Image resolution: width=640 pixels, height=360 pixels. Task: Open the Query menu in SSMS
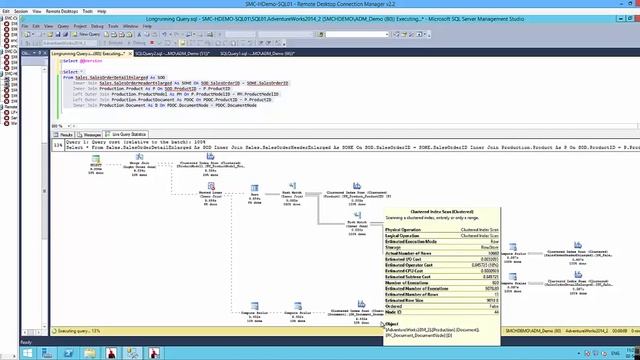pos(63,26)
